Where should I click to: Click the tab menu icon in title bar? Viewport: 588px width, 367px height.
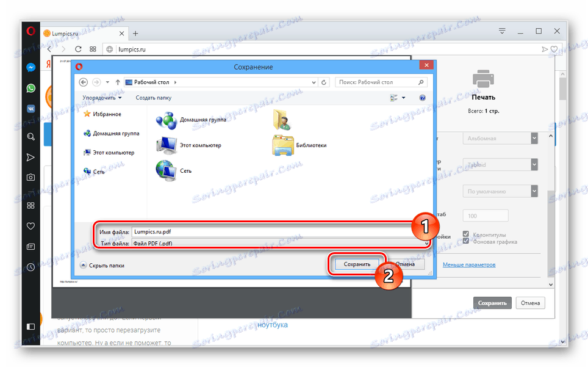(x=502, y=31)
